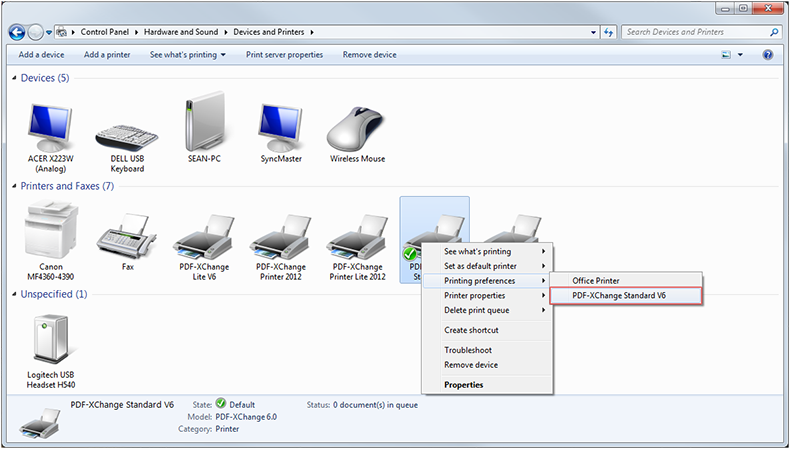This screenshot has width=790, height=449.
Task: Select the ACER X223W (Analog) monitor icon
Action: [50, 129]
